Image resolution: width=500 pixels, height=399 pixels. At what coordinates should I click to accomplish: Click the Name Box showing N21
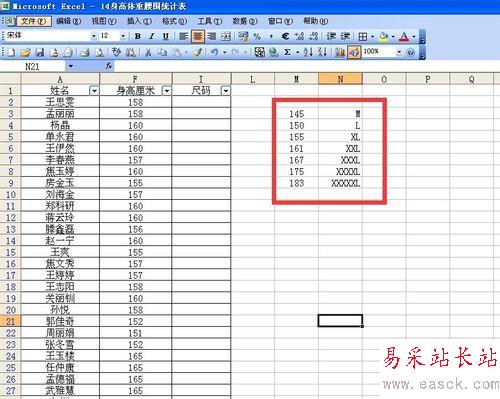[33, 67]
